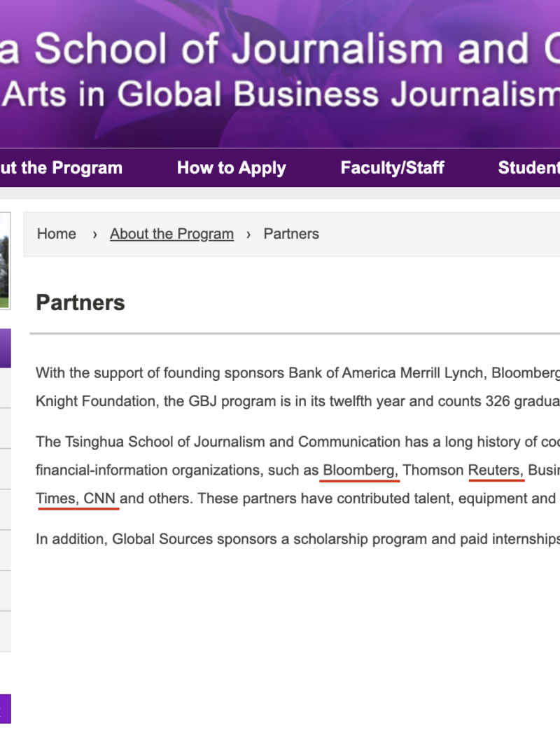Follow the underlined About the Program breadcrumb link
The height and width of the screenshot is (747, 560).
point(171,234)
